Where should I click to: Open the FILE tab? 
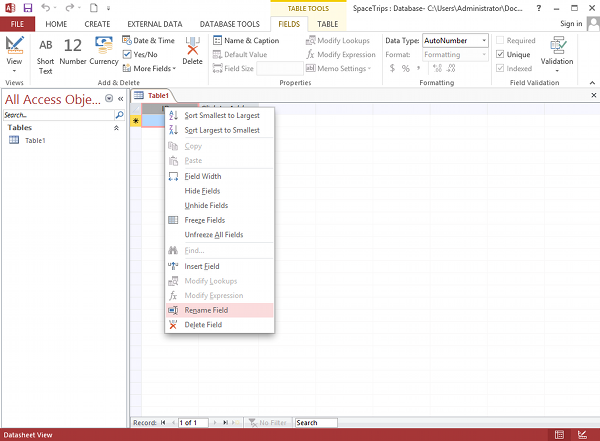pyautogui.click(x=17, y=24)
